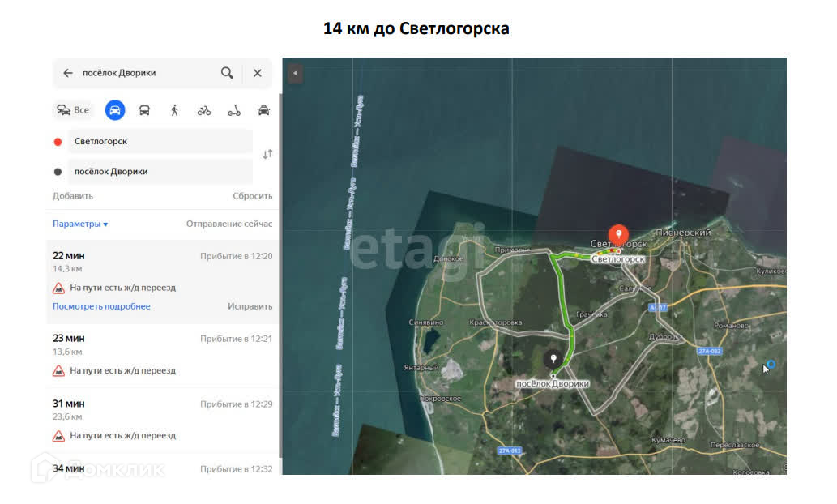Click the Синявино label on map

click(x=426, y=322)
